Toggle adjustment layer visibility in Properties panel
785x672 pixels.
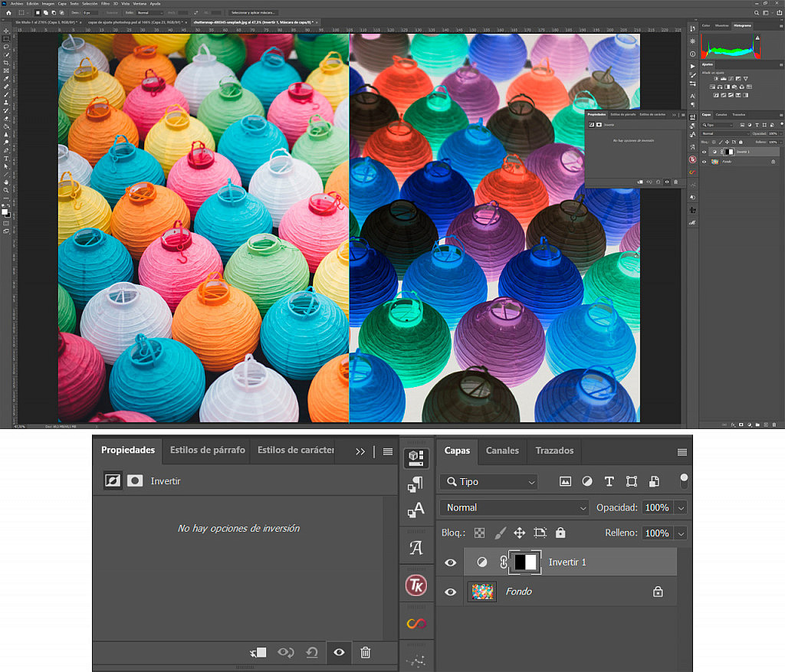(338, 652)
